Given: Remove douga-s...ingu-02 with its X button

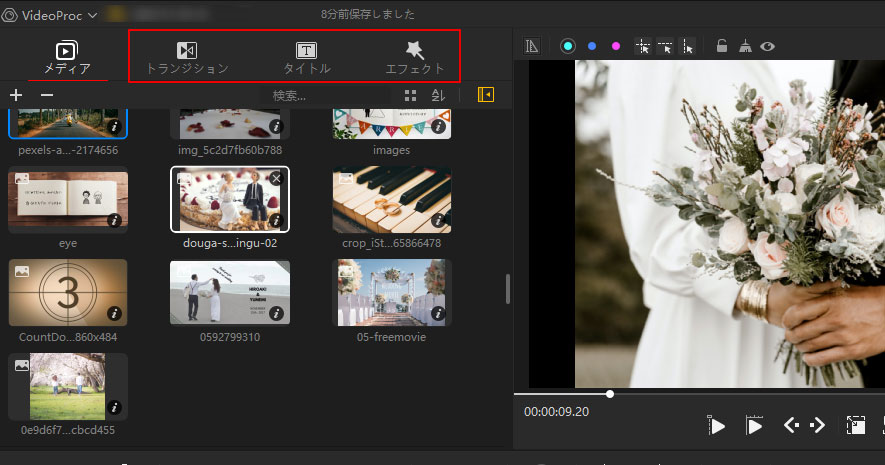Looking at the screenshot, I should pyautogui.click(x=276, y=179).
